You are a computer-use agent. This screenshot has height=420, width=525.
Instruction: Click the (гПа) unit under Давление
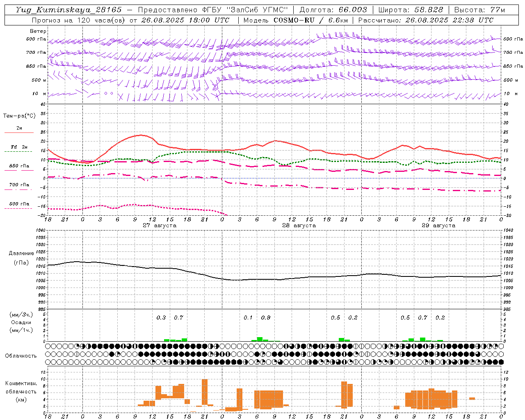21,263
